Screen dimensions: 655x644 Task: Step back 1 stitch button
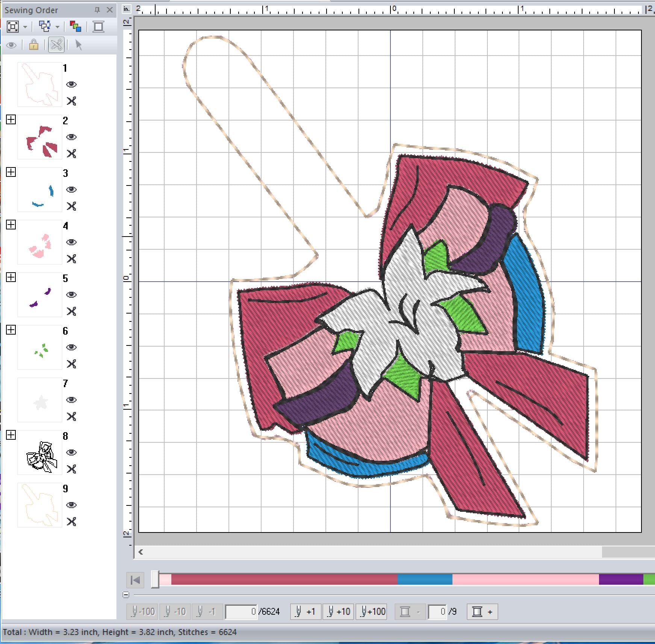[207, 612]
